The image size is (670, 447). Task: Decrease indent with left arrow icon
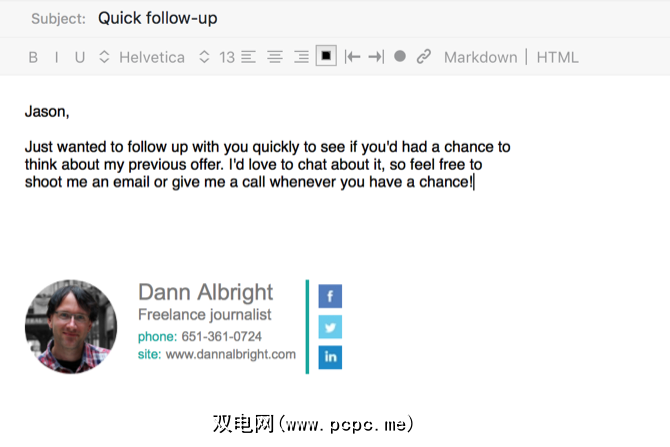[x=352, y=56]
